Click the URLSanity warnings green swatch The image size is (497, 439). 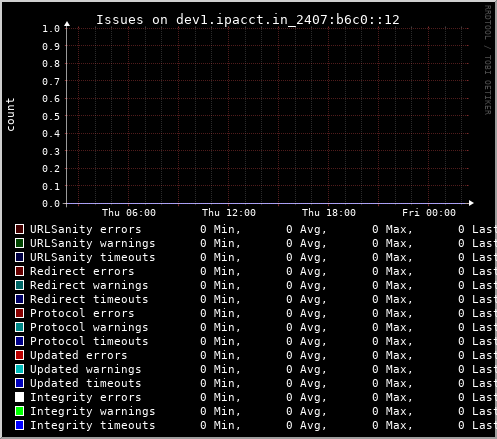[x=20, y=243]
